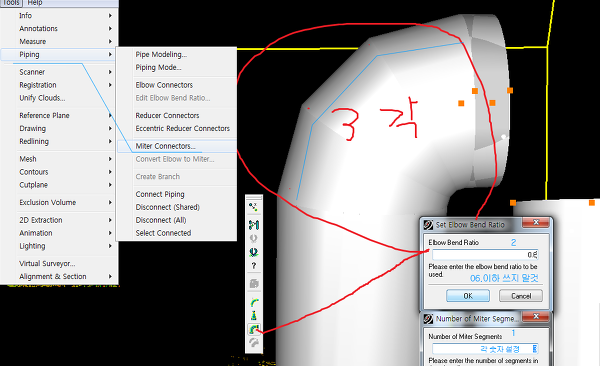Viewport: 600px width, 366px height.
Task: Select the cone-shaped reducer connector toolbar icon
Action: click(x=254, y=315)
